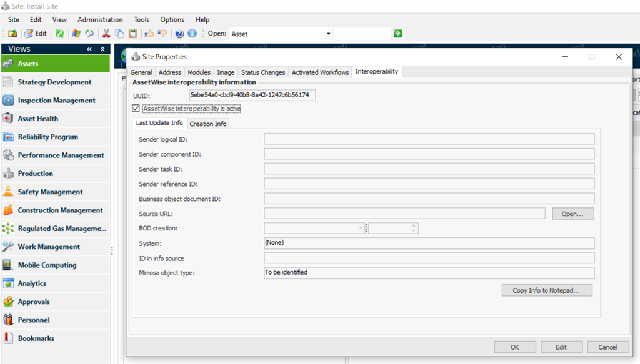Image resolution: width=640 pixels, height=364 pixels.
Task: Click the cut scissors icon
Action: pos(106,34)
